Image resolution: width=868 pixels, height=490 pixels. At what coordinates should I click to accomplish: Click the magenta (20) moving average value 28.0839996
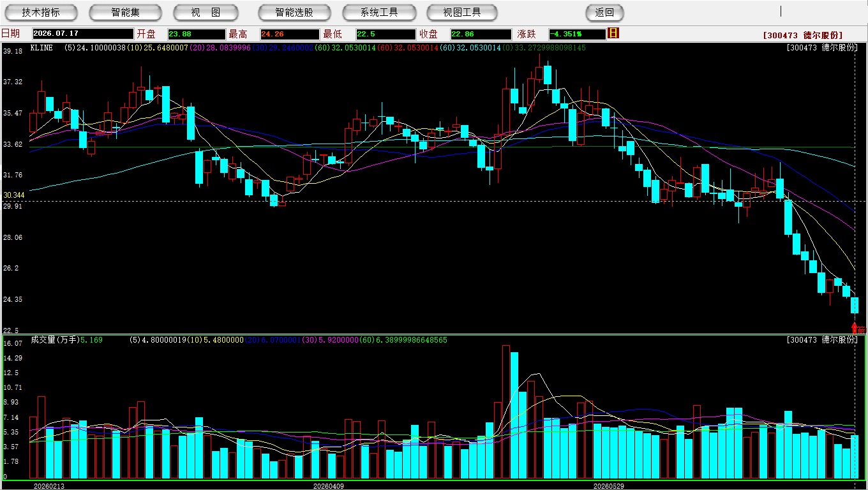click(x=221, y=48)
